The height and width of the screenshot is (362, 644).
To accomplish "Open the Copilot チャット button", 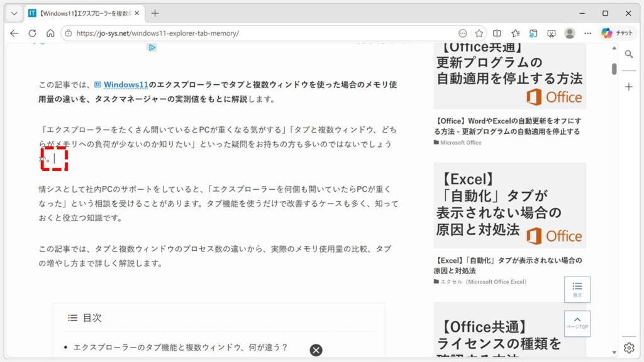I will [617, 33].
